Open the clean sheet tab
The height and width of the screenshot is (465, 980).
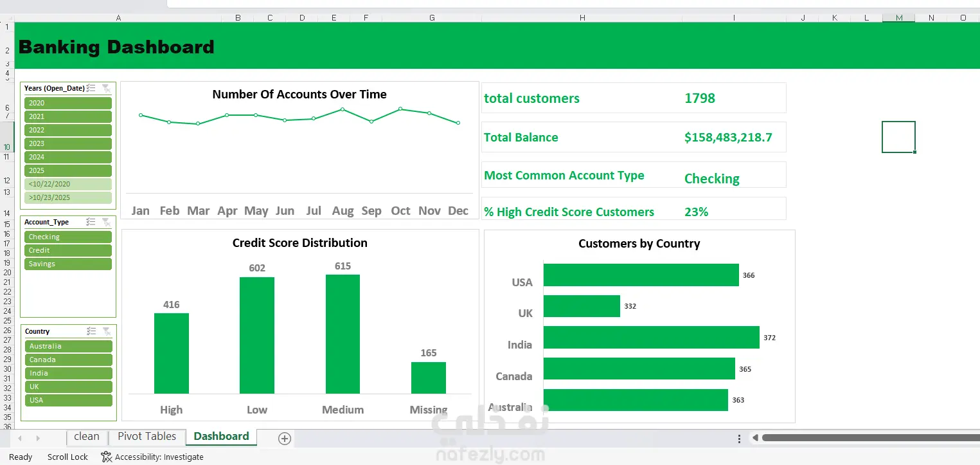click(87, 437)
